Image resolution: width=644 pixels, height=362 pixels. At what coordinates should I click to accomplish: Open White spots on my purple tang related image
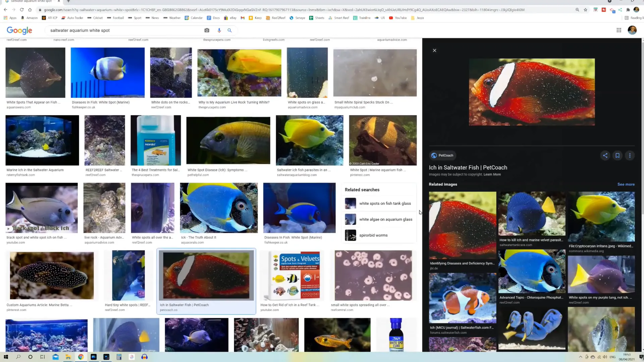tap(601, 275)
